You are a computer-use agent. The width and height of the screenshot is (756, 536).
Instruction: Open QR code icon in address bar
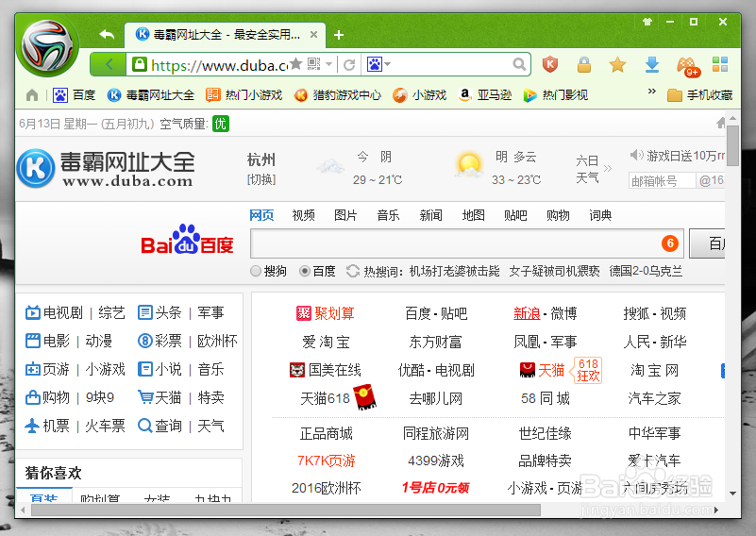[314, 63]
